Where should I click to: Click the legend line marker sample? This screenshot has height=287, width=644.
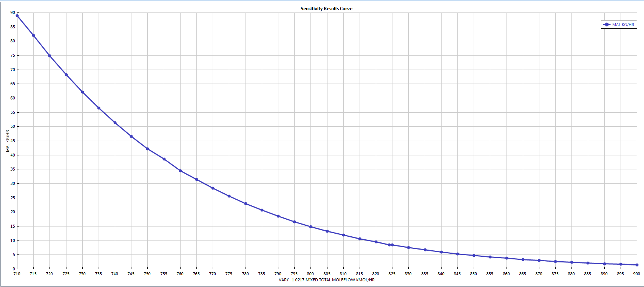pos(607,25)
